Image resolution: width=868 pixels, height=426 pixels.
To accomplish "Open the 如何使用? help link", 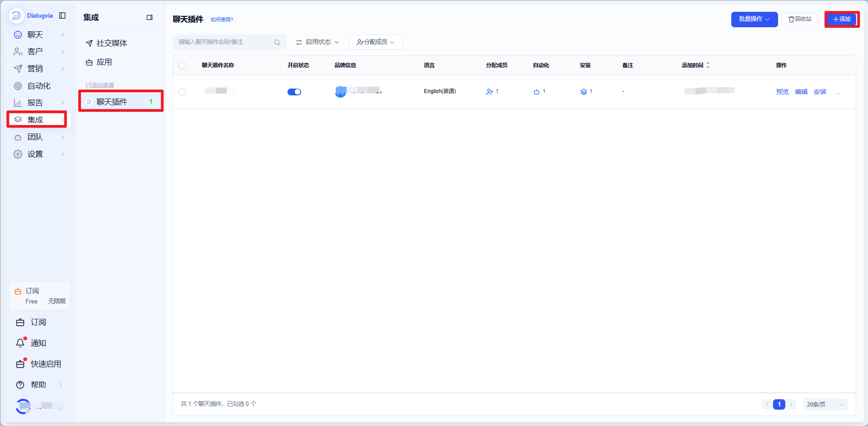I will pyautogui.click(x=222, y=20).
